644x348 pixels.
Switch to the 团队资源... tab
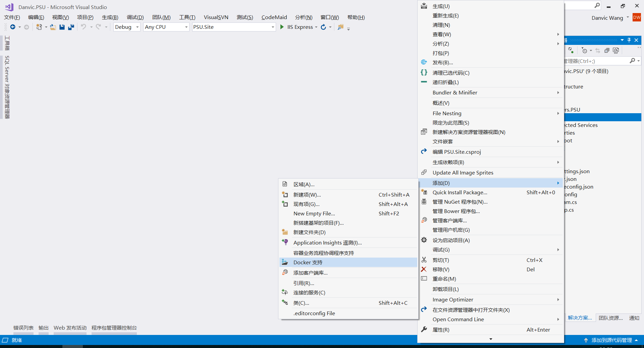click(611, 318)
